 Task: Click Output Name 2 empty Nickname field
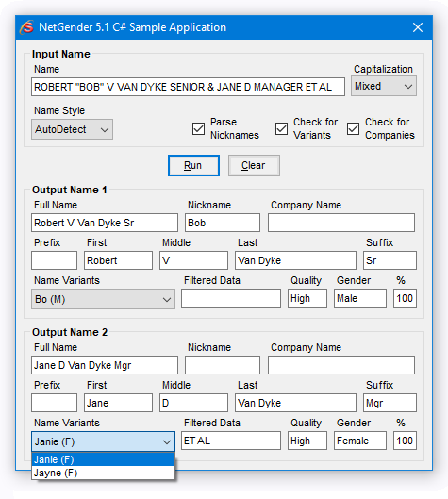pyautogui.click(x=223, y=365)
